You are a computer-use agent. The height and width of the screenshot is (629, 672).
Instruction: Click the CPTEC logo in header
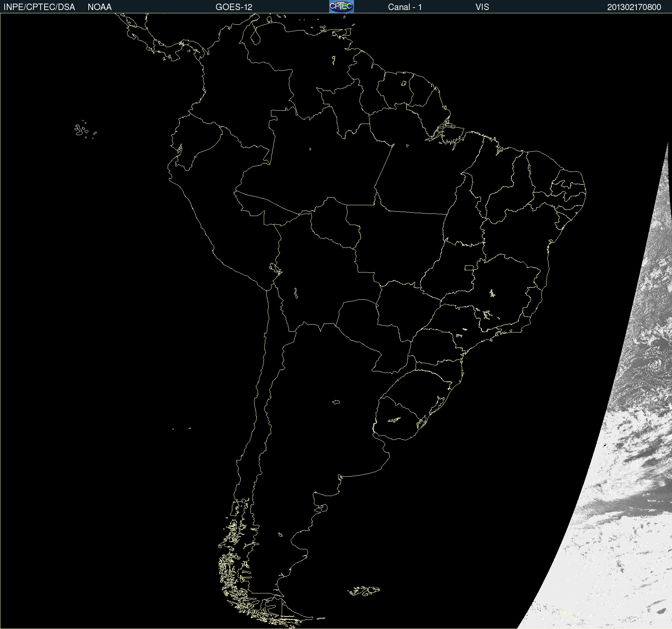[x=341, y=6]
